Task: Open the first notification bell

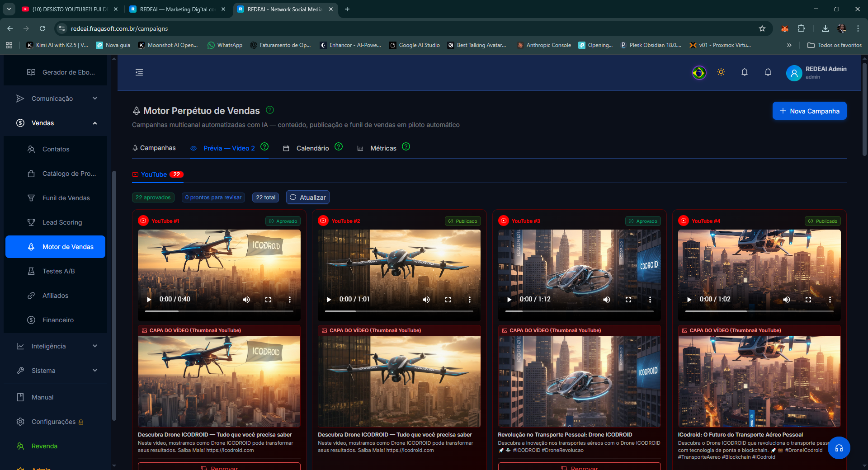Action: click(745, 72)
